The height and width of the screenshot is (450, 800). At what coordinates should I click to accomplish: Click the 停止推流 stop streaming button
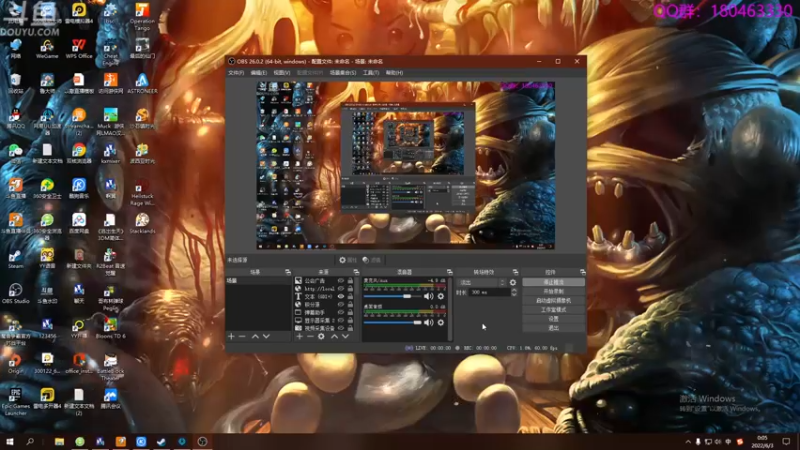click(554, 282)
